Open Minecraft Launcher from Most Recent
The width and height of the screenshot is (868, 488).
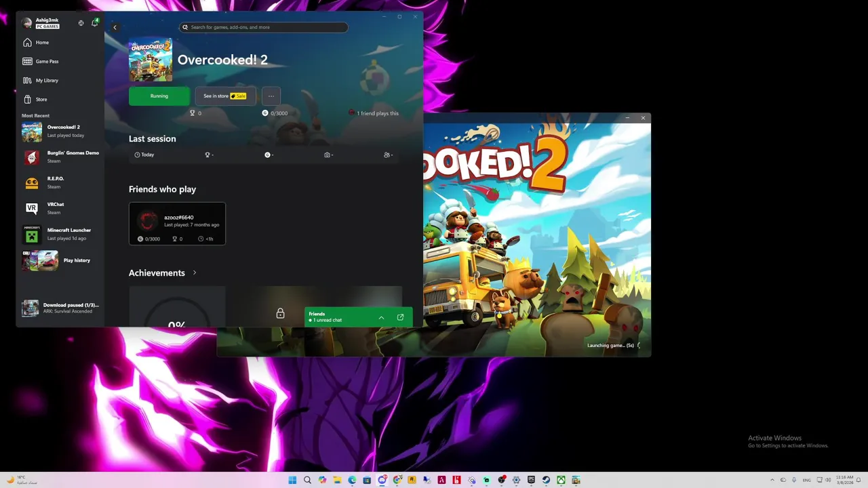pos(60,235)
